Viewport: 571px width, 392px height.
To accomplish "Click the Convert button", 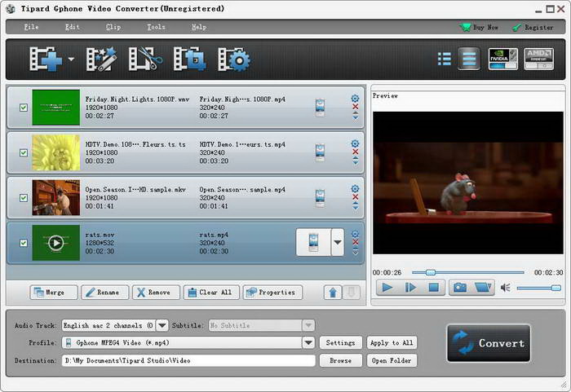I will 489,343.
